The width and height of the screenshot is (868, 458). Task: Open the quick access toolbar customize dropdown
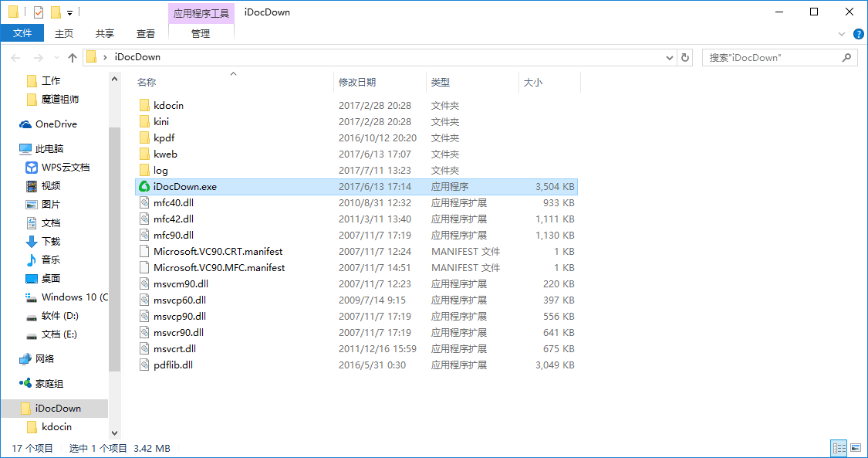[69, 13]
